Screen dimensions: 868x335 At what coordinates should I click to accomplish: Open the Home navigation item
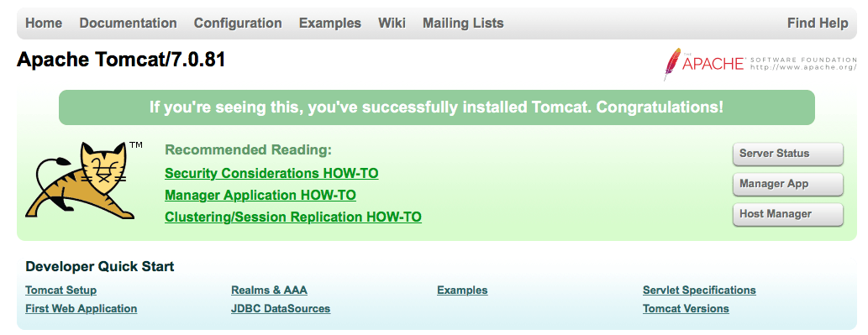coord(44,24)
